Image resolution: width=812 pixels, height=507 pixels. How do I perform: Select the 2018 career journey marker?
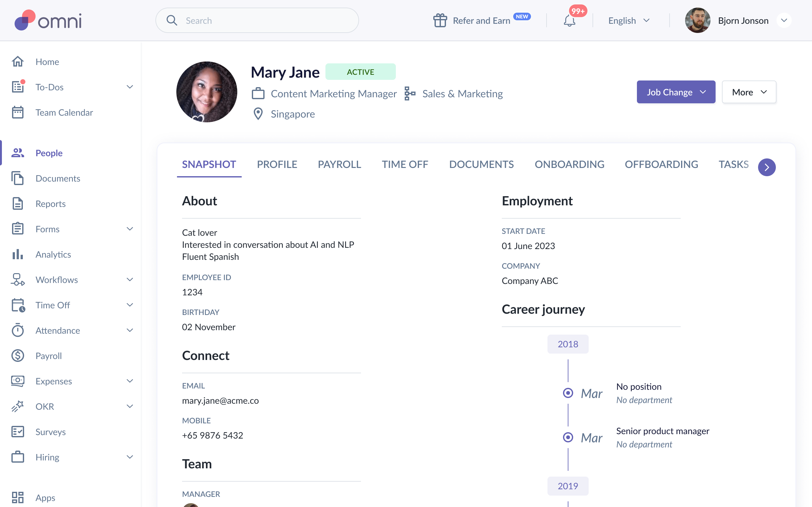pyautogui.click(x=567, y=344)
